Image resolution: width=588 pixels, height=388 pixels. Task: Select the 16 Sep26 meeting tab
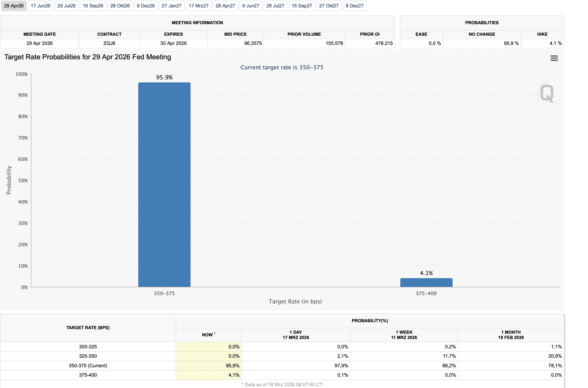93,6
